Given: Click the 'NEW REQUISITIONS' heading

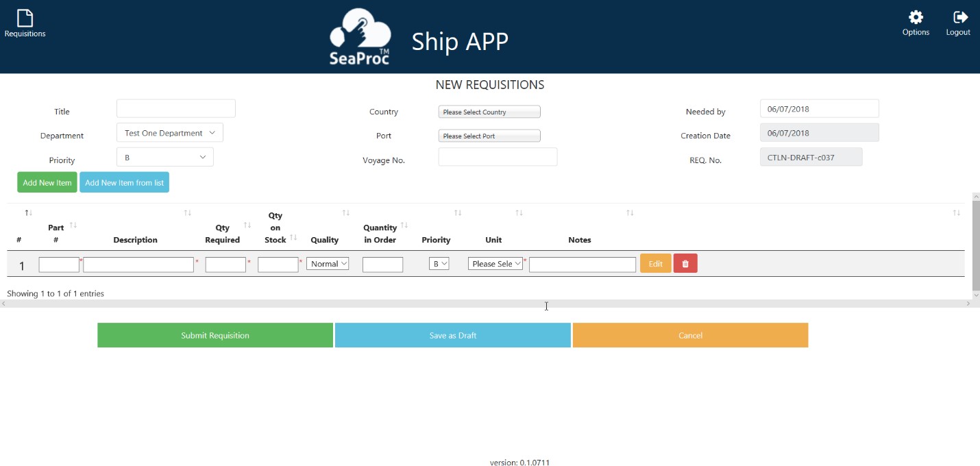Looking at the screenshot, I should [490, 85].
